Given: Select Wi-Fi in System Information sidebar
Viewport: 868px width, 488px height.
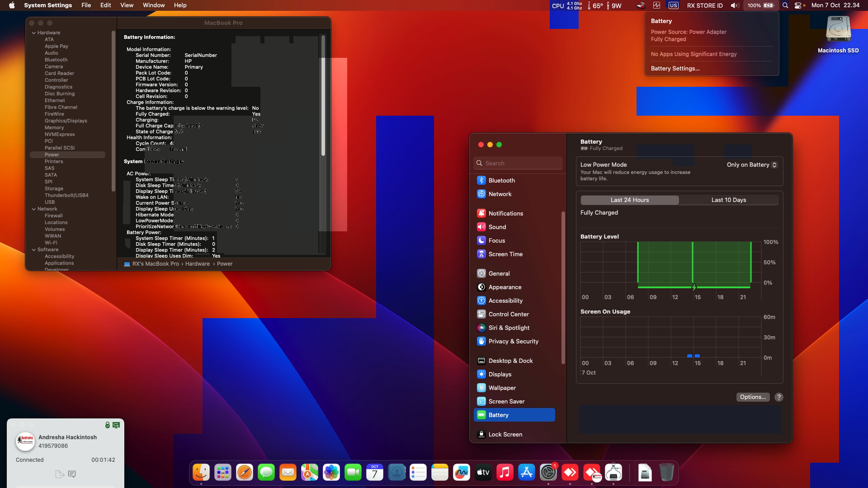Looking at the screenshot, I should (51, 243).
